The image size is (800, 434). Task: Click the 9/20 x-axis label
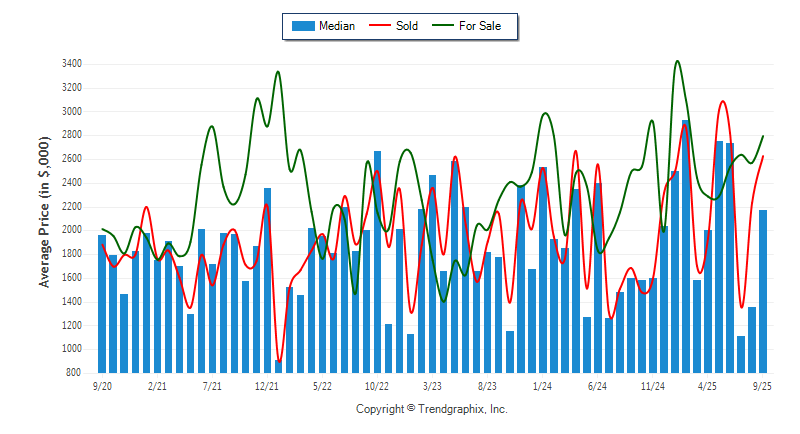pyautogui.click(x=102, y=385)
